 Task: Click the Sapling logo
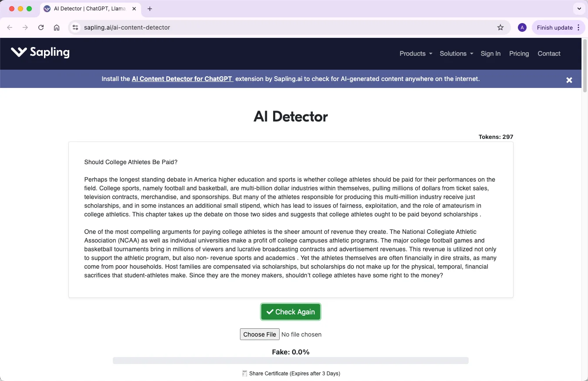point(40,53)
